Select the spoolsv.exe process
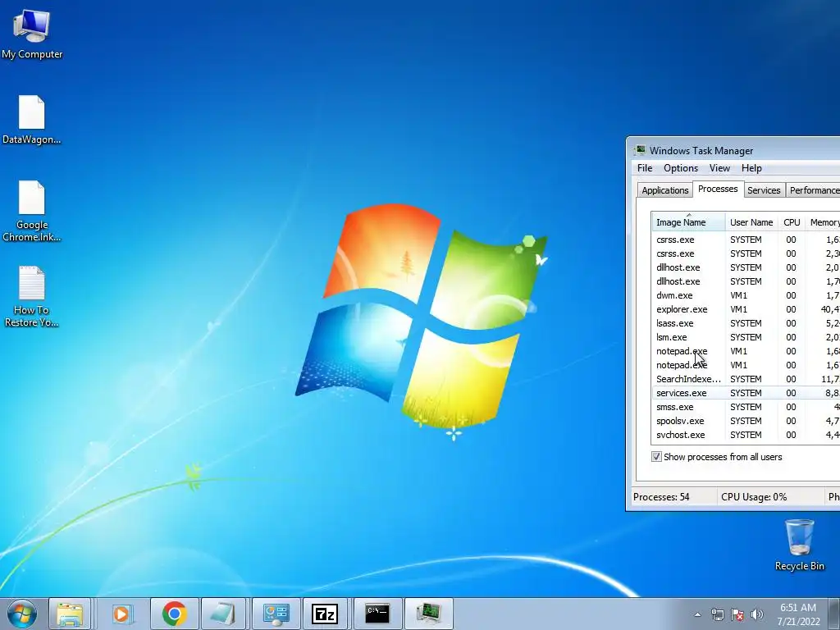 pos(746,421)
